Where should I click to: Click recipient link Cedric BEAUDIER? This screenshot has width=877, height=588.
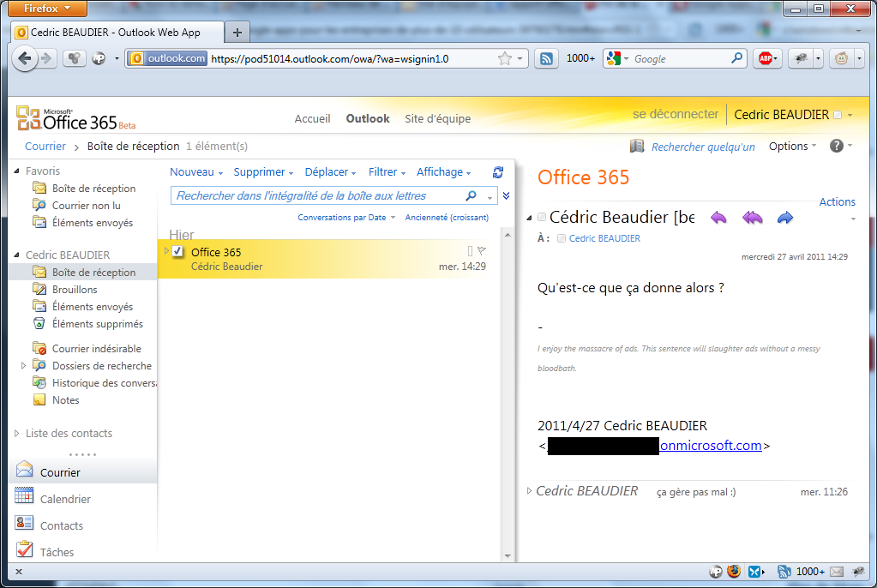(604, 238)
